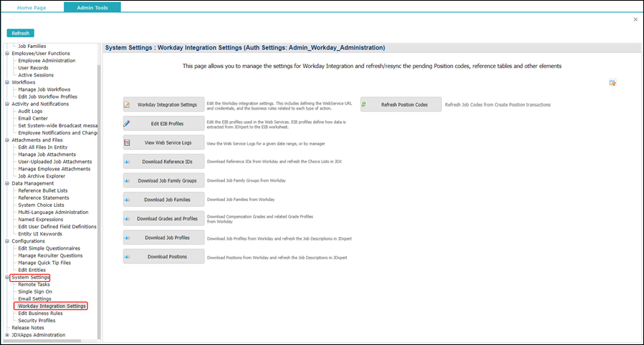644x345 pixels.
Task: Click the Refresh button
Action: pos(21,33)
